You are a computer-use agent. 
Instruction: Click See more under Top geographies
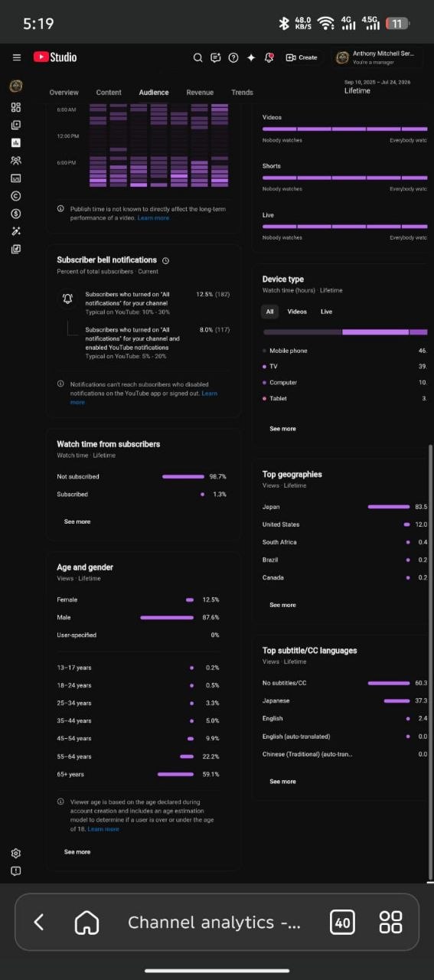pos(282,605)
